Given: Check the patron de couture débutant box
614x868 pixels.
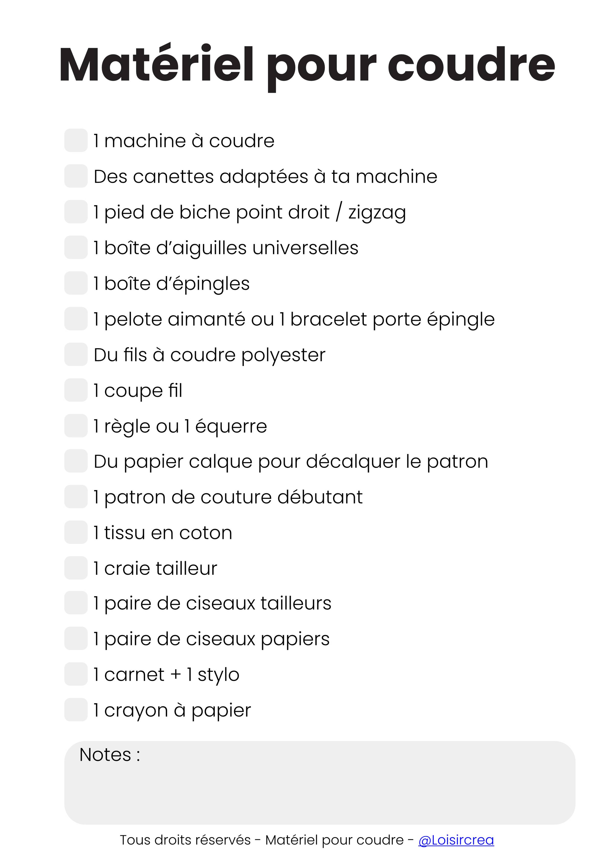Looking at the screenshot, I should 76,497.
